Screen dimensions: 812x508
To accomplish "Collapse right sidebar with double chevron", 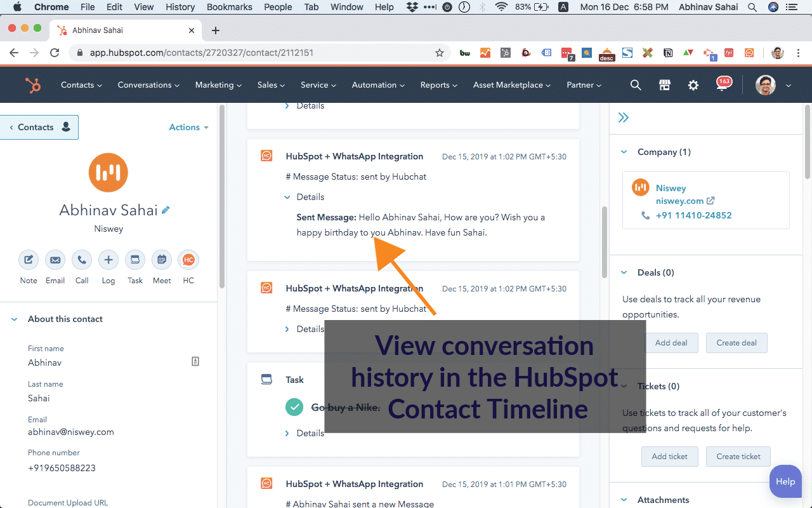I will pos(624,117).
